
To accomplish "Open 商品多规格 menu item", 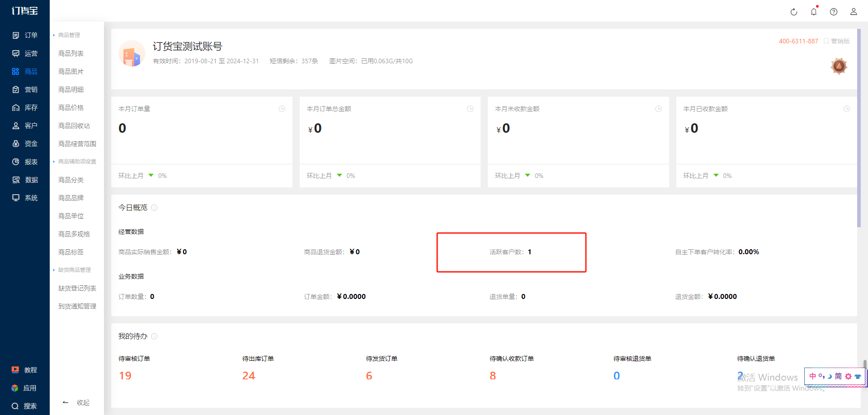I will 74,234.
